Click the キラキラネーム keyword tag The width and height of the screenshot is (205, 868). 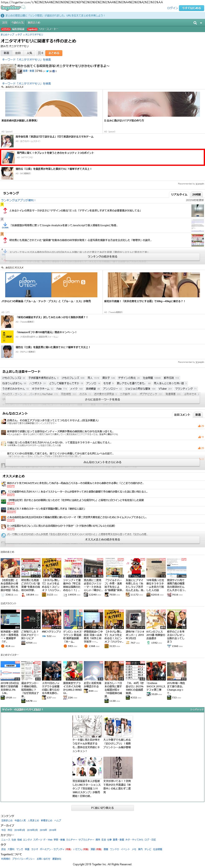click(43, 389)
